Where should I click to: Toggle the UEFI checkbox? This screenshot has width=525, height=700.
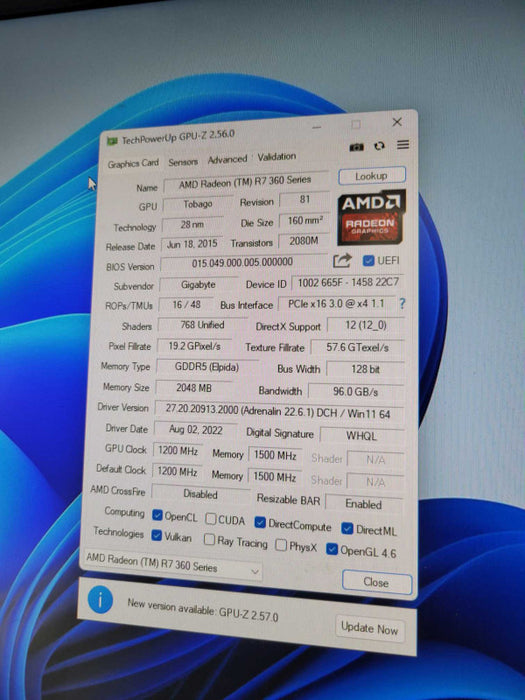[368, 261]
